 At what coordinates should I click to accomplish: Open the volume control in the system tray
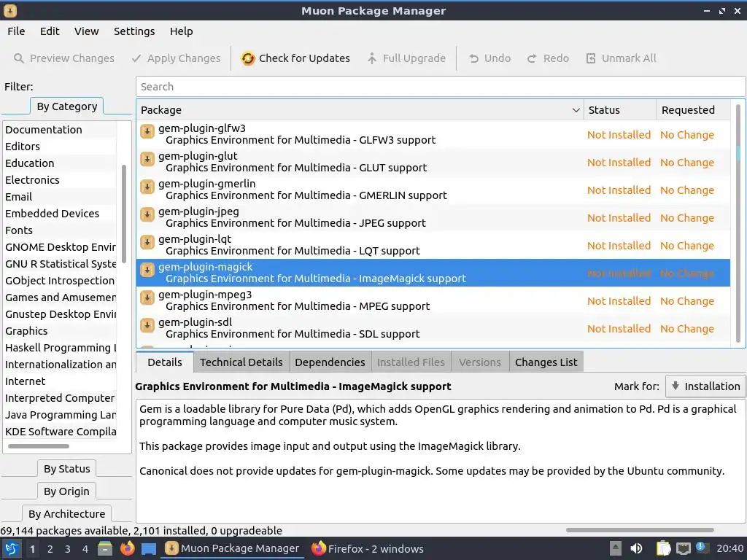636,548
